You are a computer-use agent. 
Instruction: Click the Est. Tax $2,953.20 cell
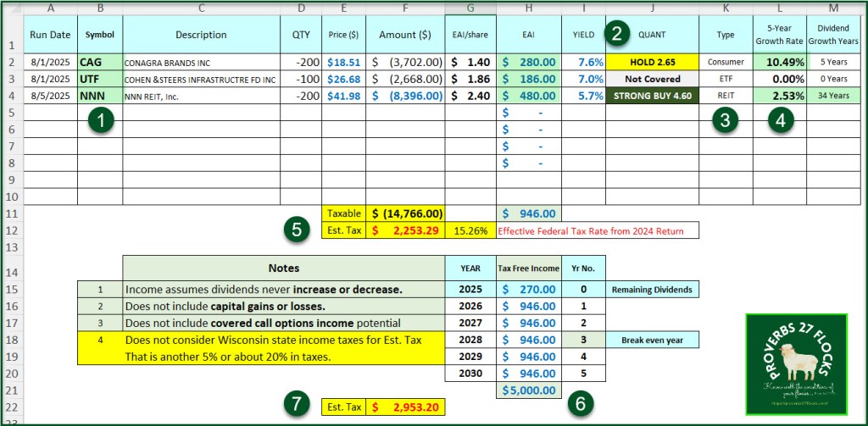(x=403, y=407)
